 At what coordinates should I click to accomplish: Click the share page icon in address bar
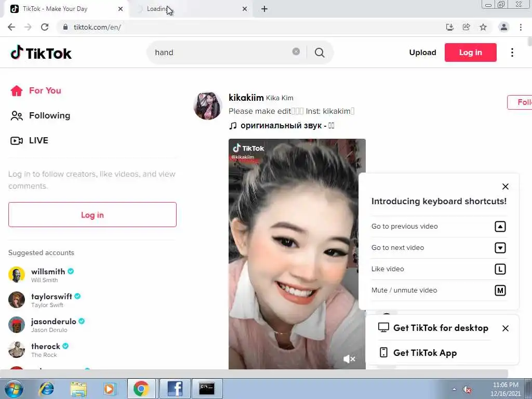tap(467, 27)
